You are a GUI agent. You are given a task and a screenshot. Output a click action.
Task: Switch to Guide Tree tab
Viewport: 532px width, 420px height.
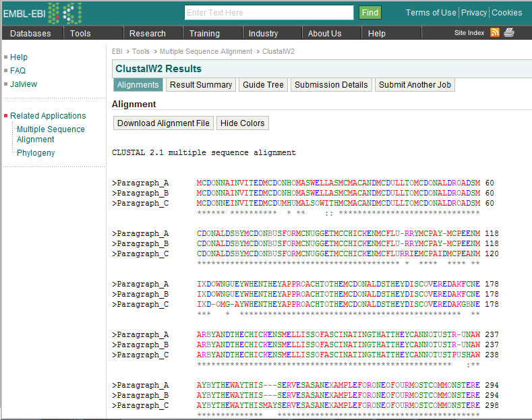[263, 85]
